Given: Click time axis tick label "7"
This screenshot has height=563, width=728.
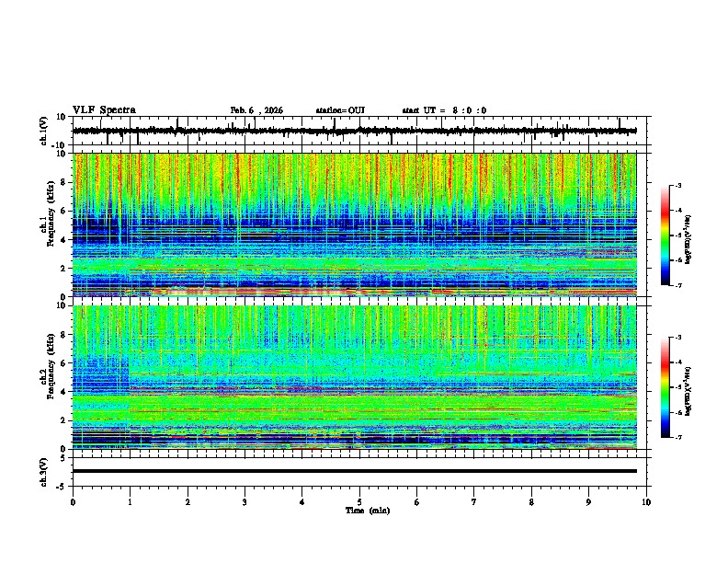Looking at the screenshot, I should [x=474, y=502].
